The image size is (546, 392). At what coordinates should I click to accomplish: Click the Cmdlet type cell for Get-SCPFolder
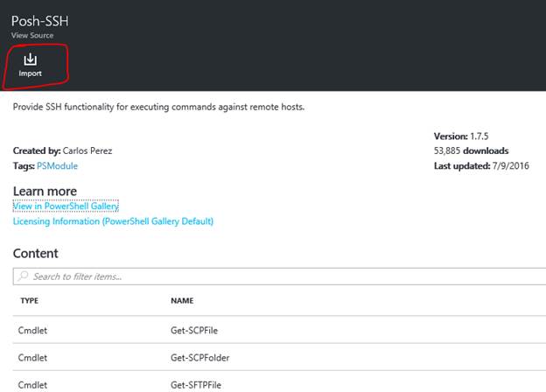coord(33,358)
